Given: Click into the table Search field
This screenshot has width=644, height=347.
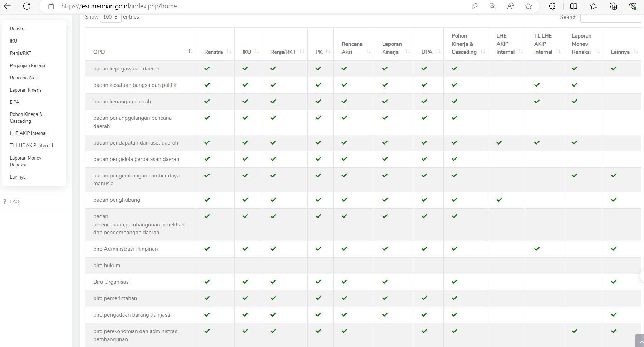Looking at the screenshot, I should click(x=610, y=17).
